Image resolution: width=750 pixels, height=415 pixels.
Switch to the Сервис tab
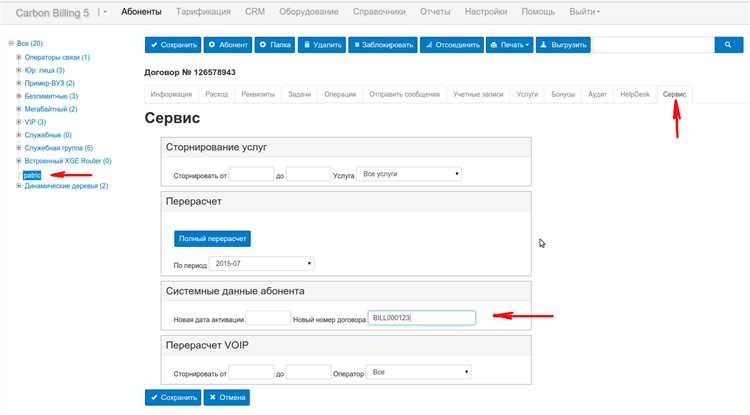[674, 94]
